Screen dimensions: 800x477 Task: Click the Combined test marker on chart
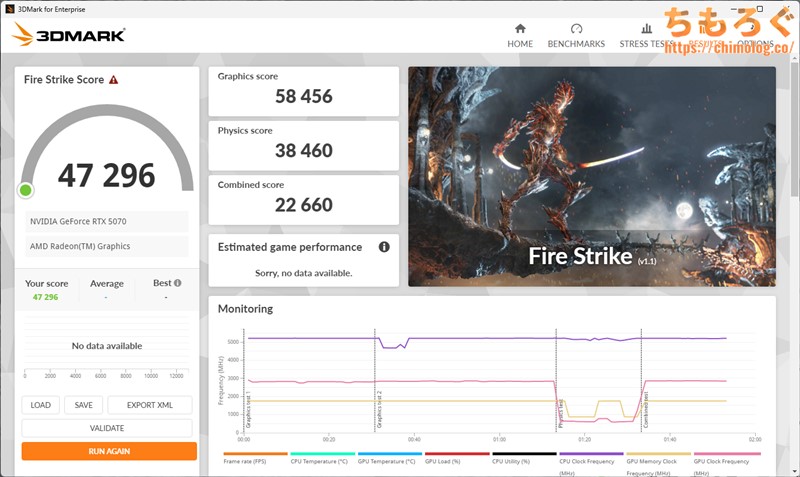(645, 410)
